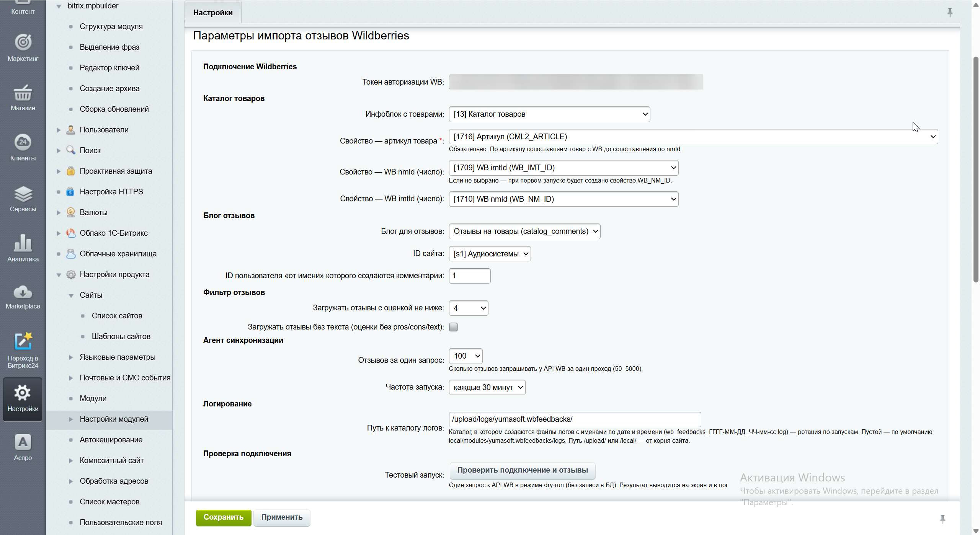980x535 pixels.
Task: Click the user ID input field
Action: point(470,276)
